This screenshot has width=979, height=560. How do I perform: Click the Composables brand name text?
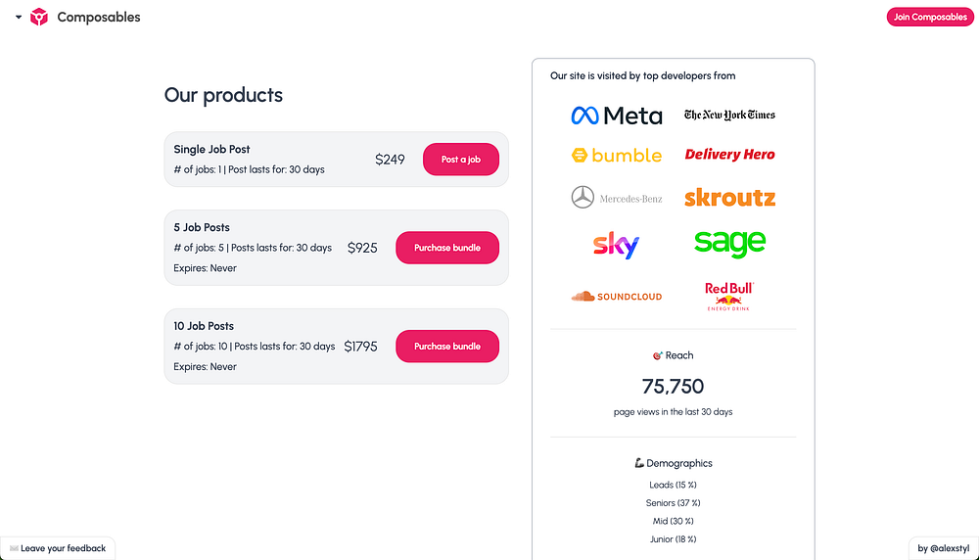click(99, 17)
